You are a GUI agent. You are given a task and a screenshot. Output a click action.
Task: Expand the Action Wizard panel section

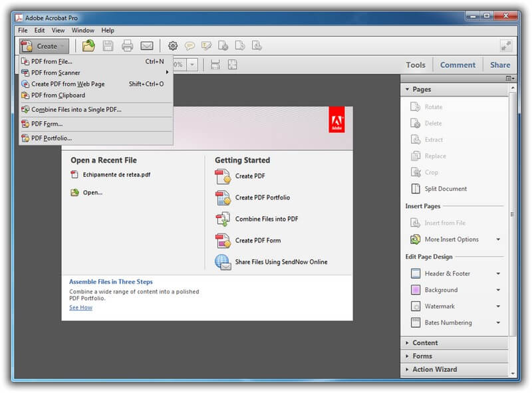click(407, 370)
